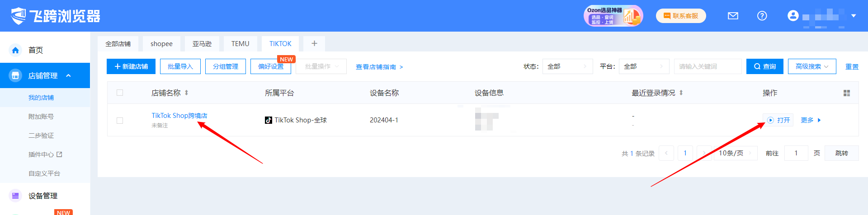Click the help question mark icon
Viewport: 868px width, 215px height.
762,16
